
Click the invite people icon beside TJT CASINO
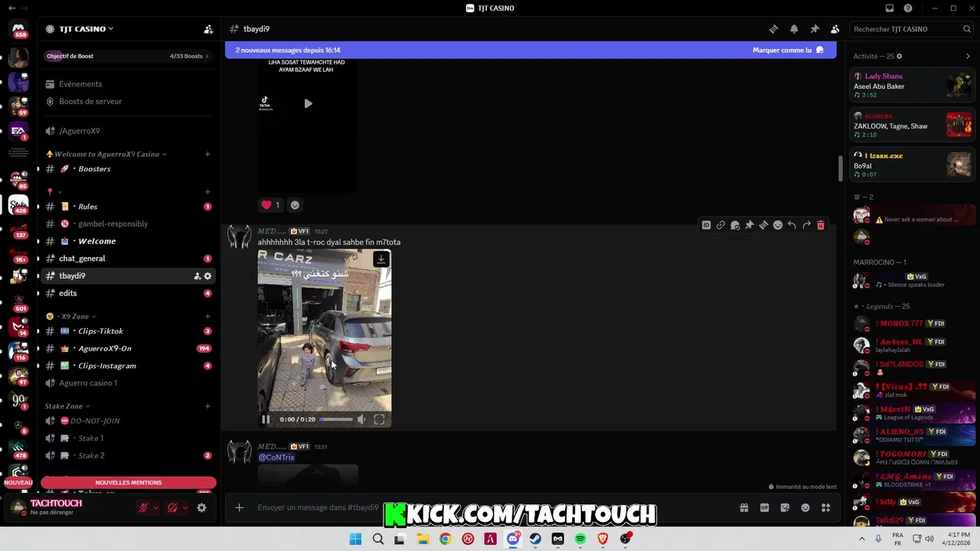coord(208,29)
